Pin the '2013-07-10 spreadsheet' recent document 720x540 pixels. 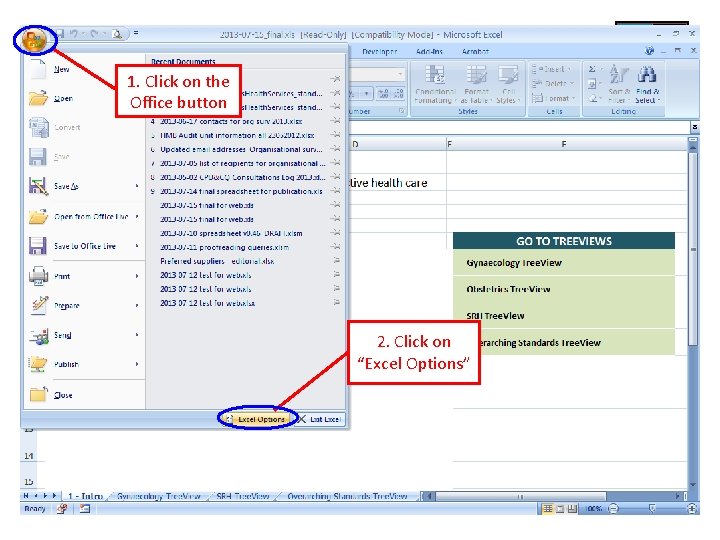point(336,233)
